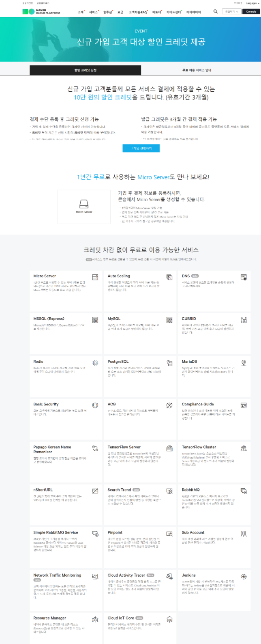Viewport: 261px width, 644px height.
Task: Open the 소개 navigation menu
Action: click(81, 12)
